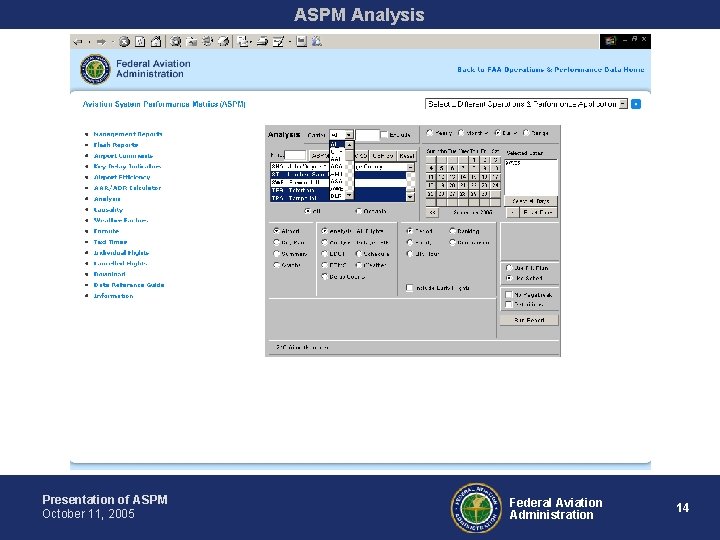This screenshot has width=720, height=540.
Task: Open the Download sidebar link
Action: 109,274
